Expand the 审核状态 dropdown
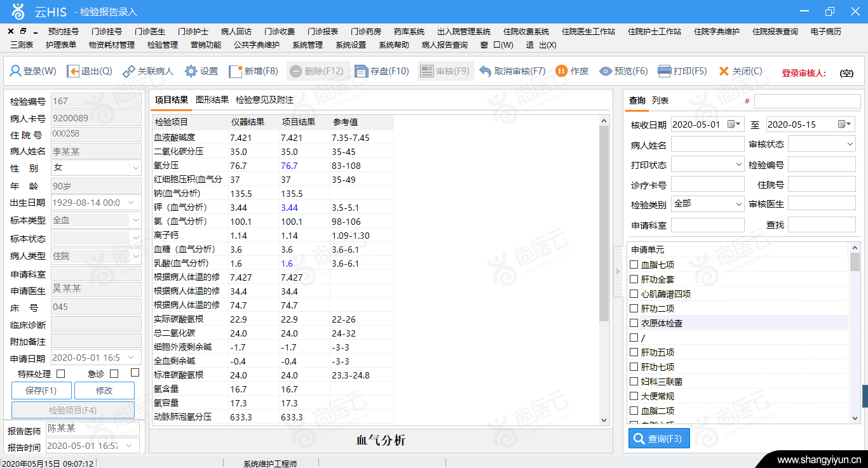 [x=850, y=145]
